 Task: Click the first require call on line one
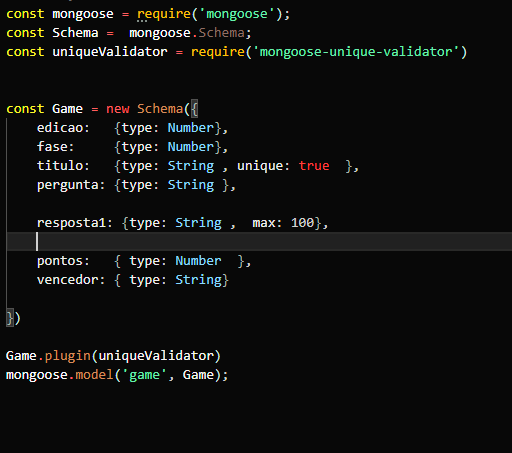coord(164,14)
